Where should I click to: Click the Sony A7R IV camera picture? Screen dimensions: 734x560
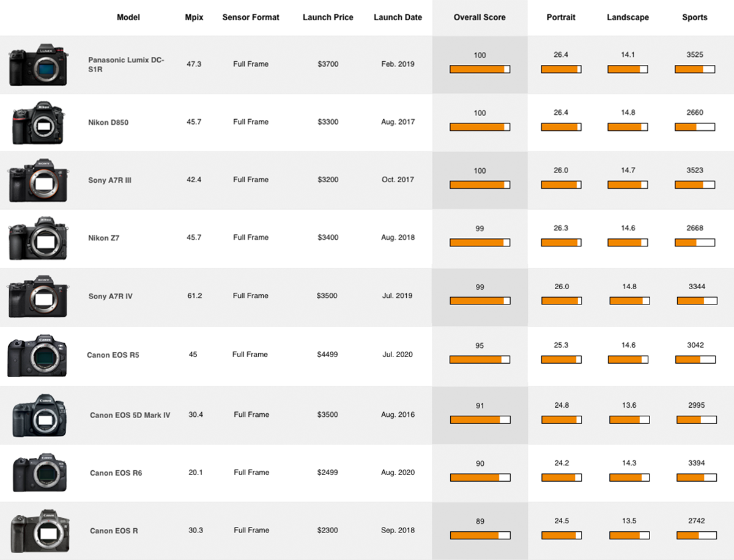pos(38,296)
